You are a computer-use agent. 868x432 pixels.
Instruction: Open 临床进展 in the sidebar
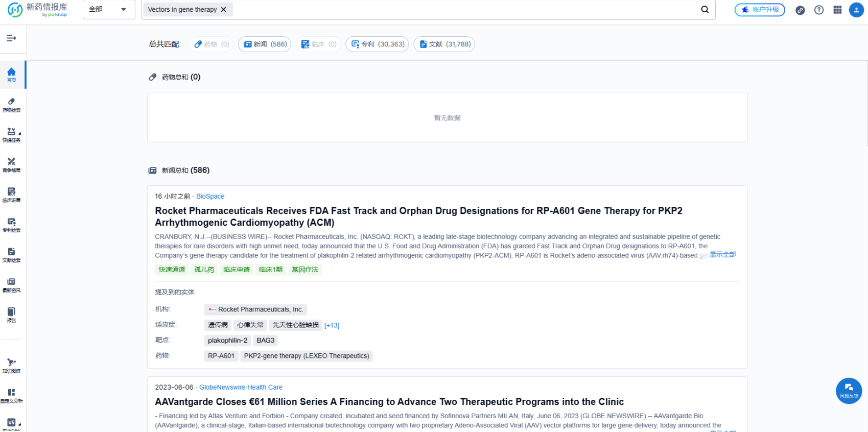point(11,195)
